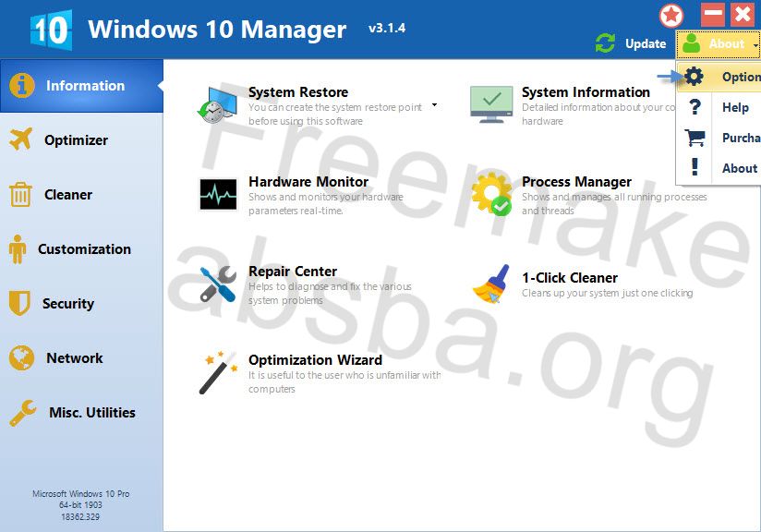
Task: Expand the System Restore dropdown arrow
Action: (434, 104)
